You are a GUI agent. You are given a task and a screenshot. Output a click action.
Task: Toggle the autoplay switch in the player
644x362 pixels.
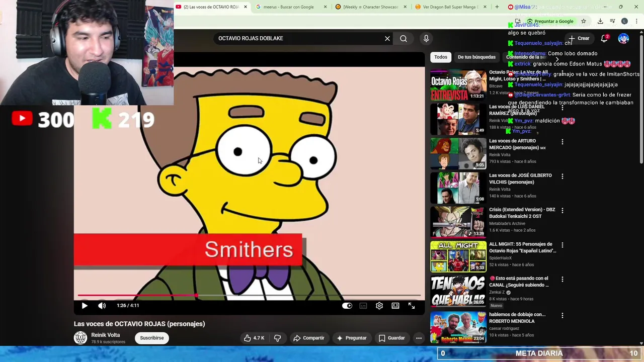tap(347, 306)
